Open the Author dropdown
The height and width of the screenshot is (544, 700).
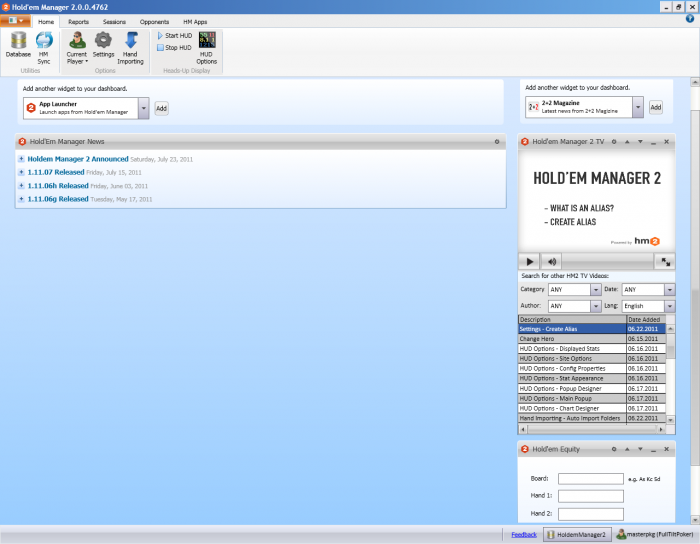coord(596,306)
